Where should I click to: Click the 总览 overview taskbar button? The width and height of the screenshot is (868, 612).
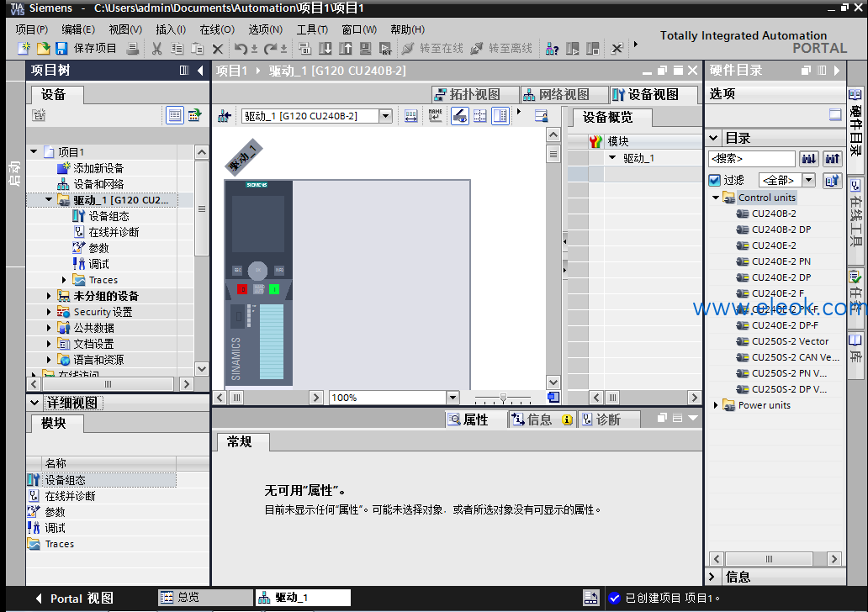[205, 598]
